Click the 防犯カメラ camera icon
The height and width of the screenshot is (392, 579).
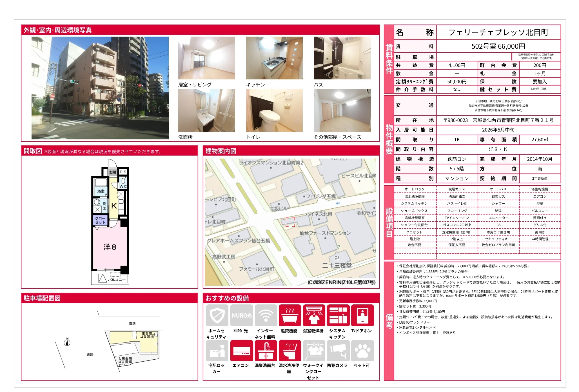pyautogui.click(x=338, y=351)
